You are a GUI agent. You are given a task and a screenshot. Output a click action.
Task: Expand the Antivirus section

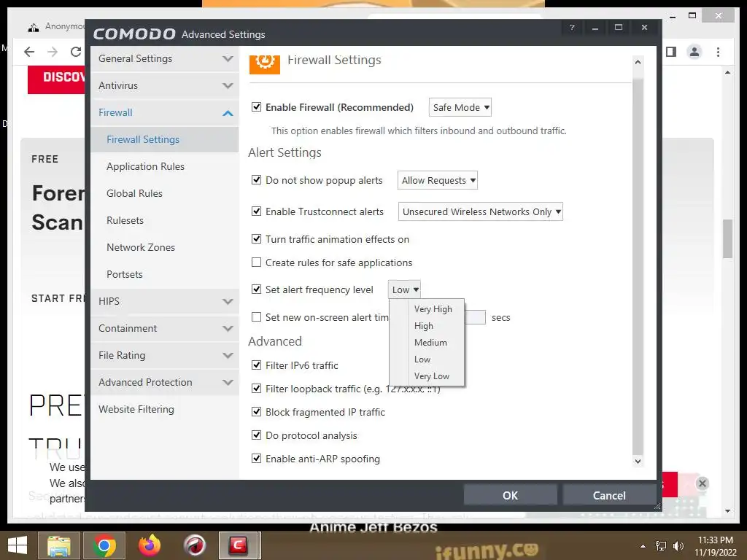point(164,86)
